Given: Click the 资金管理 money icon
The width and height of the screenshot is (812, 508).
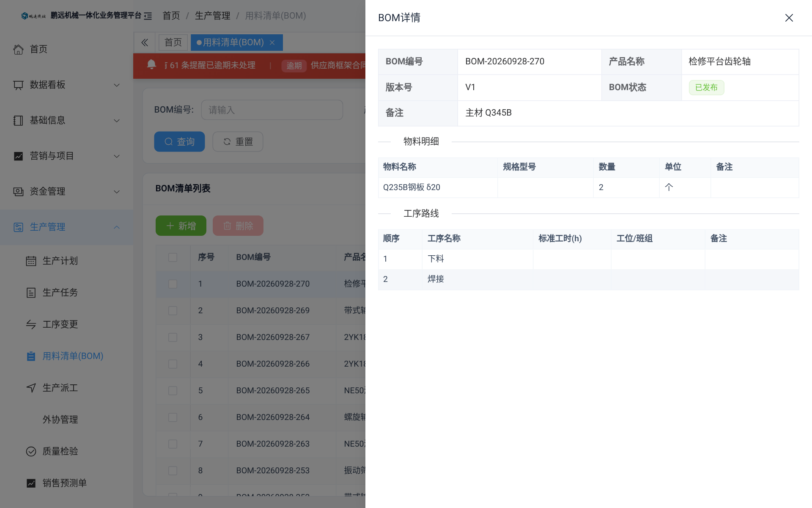Looking at the screenshot, I should 18,191.
